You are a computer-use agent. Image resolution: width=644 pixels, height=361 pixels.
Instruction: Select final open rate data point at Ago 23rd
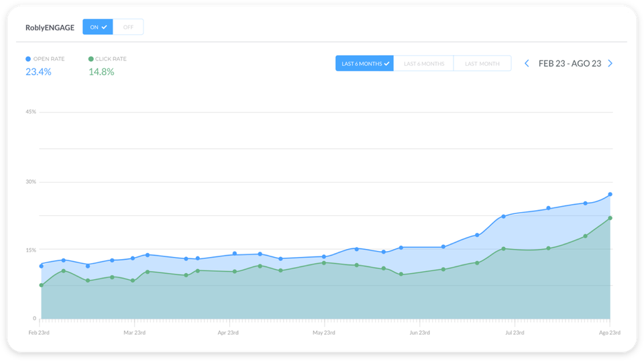tap(610, 195)
